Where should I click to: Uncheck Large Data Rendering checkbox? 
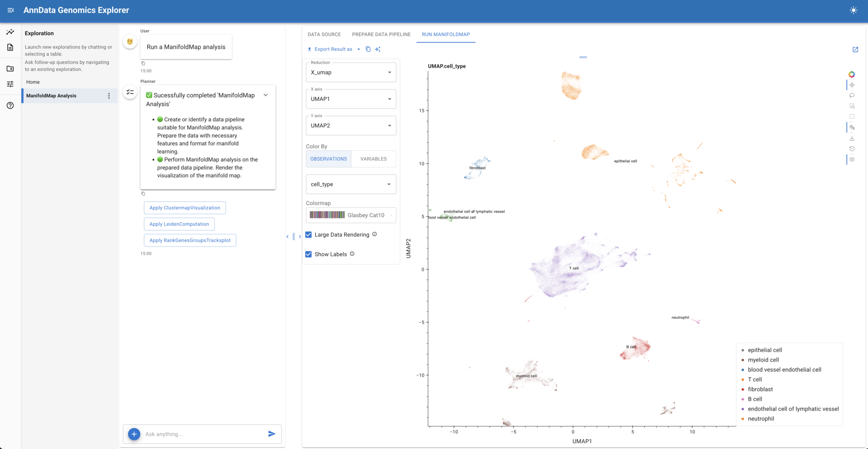(x=308, y=235)
